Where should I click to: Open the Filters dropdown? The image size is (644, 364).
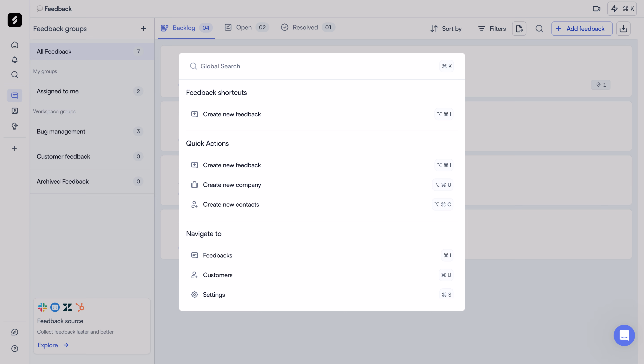point(492,29)
